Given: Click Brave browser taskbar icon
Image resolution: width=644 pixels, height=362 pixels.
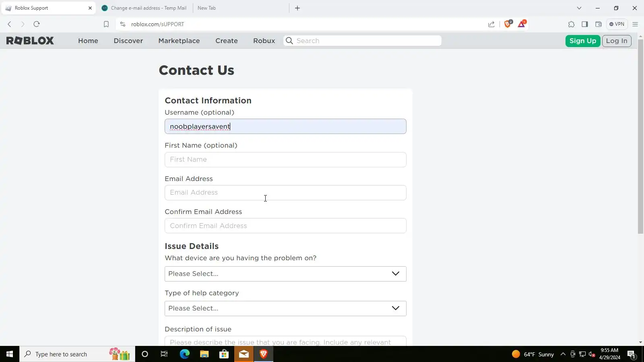Looking at the screenshot, I should [x=264, y=354].
